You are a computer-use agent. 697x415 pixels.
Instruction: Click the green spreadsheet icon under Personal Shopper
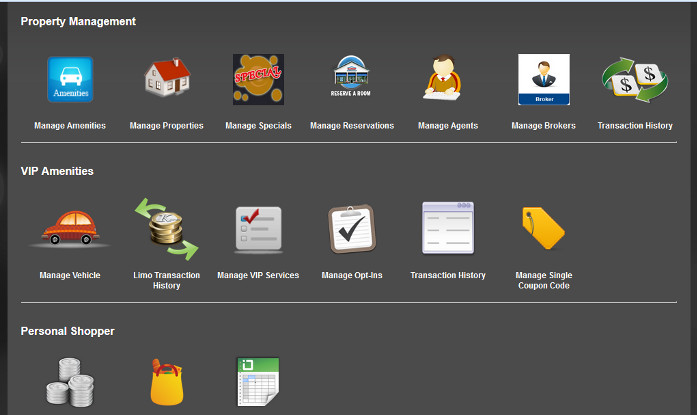point(258,382)
